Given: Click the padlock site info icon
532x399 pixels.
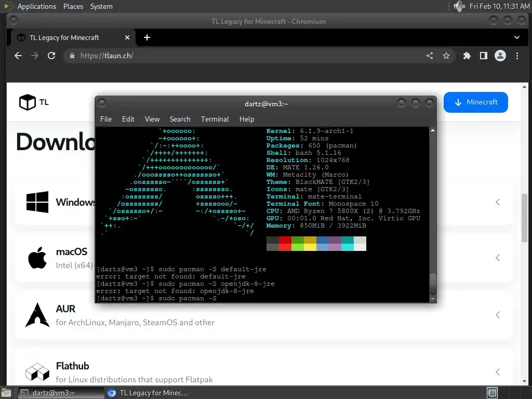Looking at the screenshot, I should coord(72,56).
